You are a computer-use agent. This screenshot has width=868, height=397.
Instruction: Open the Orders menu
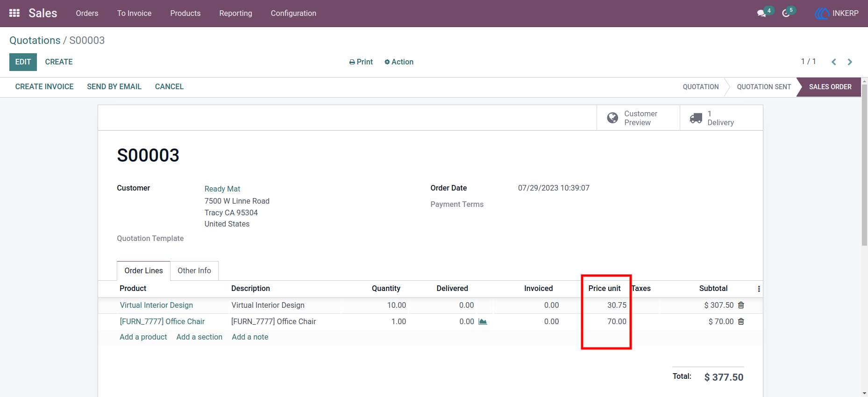point(87,13)
